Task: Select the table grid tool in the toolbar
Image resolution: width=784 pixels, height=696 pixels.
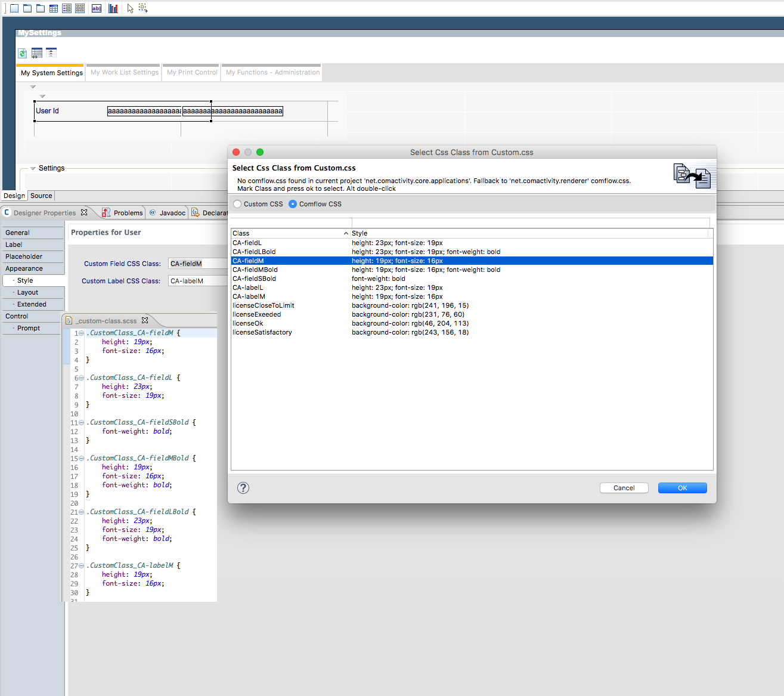Action: click(x=54, y=8)
